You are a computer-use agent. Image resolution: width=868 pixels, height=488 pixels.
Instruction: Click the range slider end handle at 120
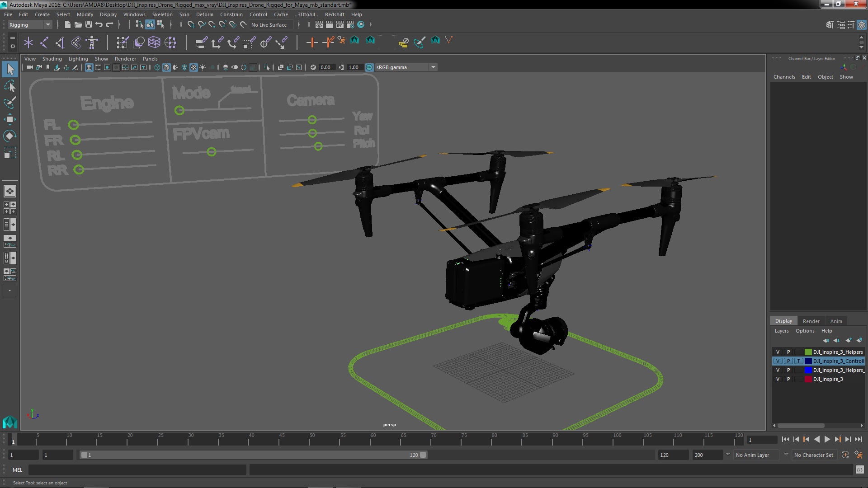(423, 455)
